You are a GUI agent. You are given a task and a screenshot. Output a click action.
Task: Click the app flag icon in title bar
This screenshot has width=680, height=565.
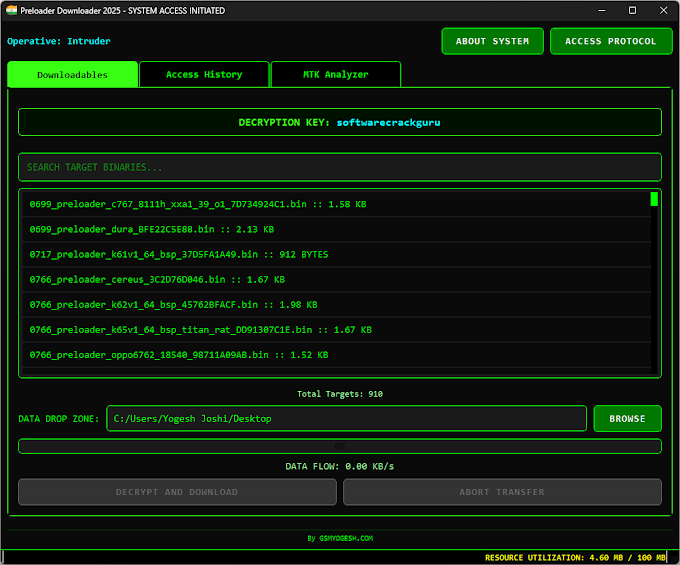coord(13,10)
